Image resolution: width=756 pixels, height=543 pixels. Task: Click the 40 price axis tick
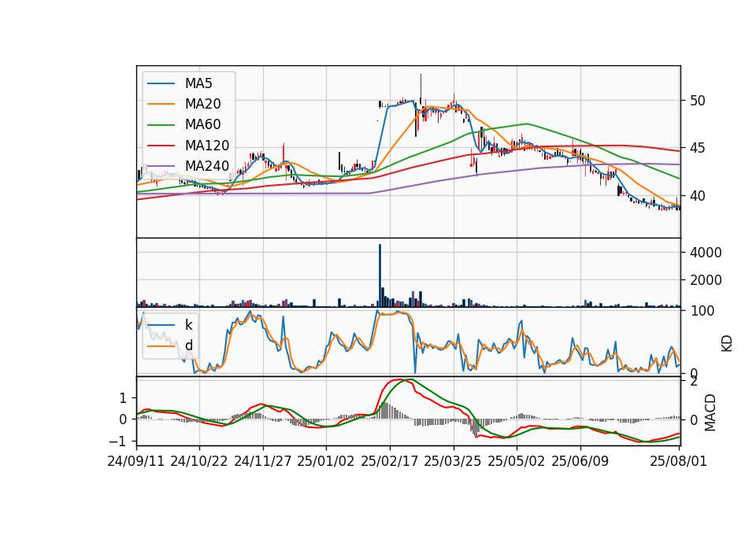pos(698,196)
